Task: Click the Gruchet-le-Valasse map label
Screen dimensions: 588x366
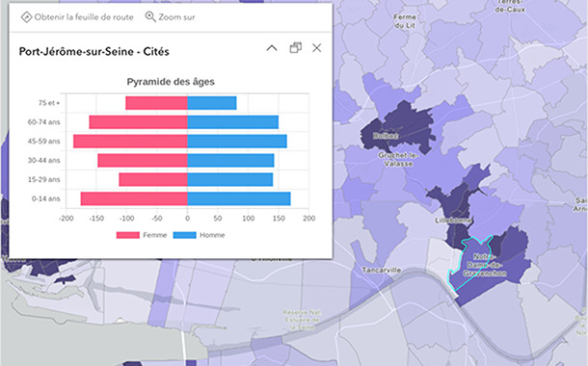Action: coord(398,160)
